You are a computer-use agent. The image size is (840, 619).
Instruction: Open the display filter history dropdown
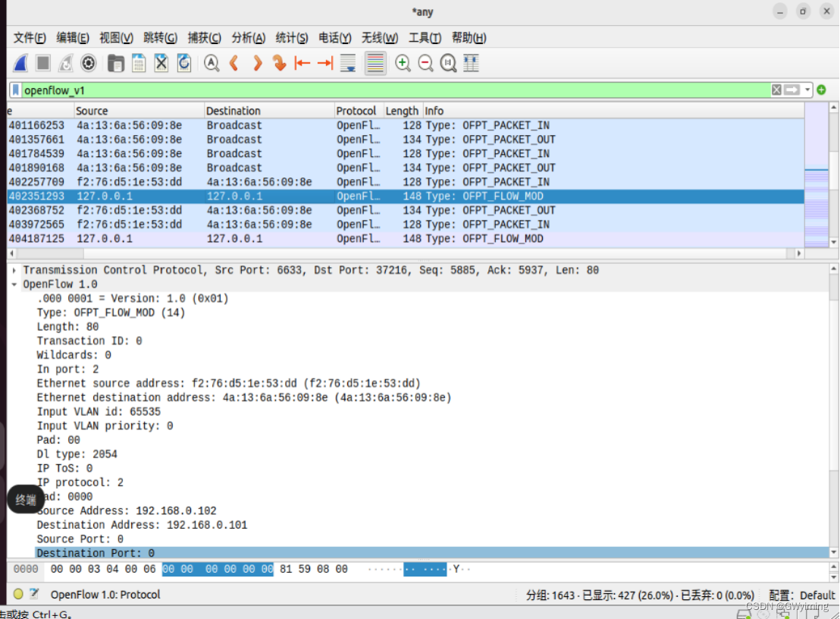(x=806, y=90)
